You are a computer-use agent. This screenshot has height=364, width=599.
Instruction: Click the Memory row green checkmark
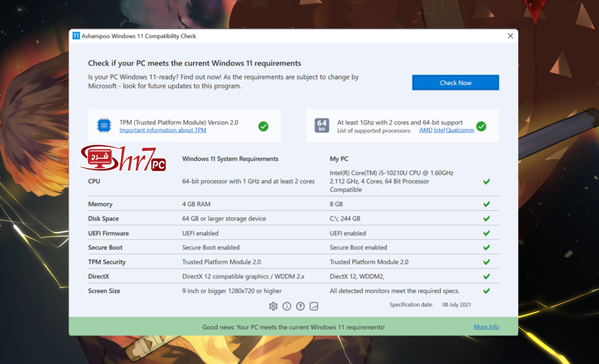tap(487, 204)
